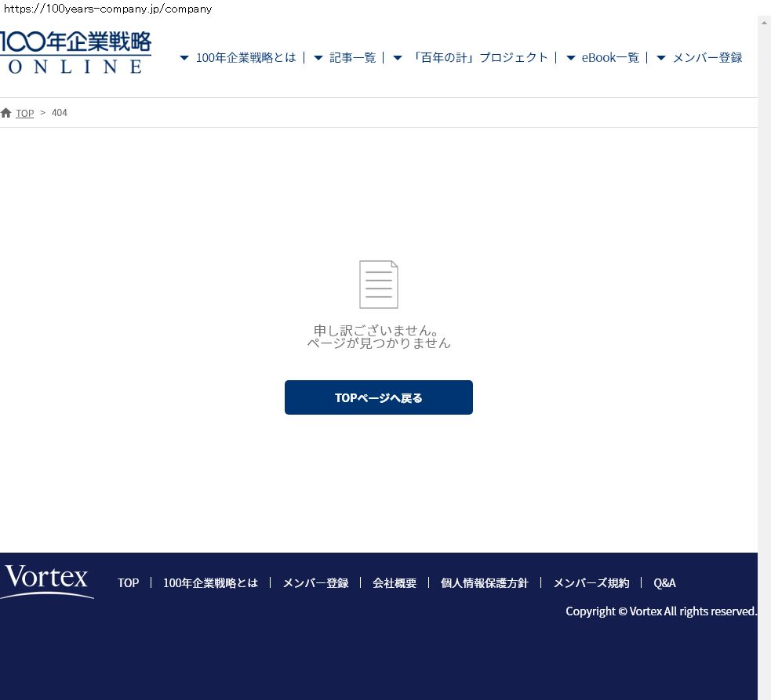Click the Vortex footer logo

tap(47, 582)
